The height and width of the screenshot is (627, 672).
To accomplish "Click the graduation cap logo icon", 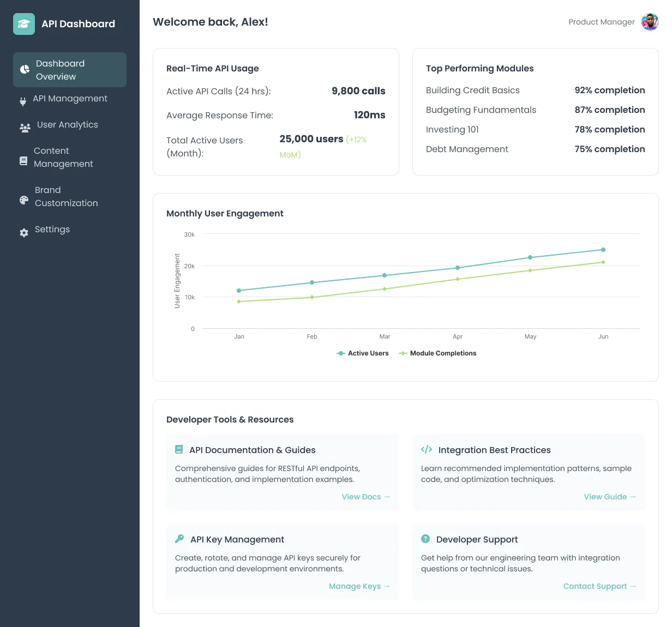I will pos(24,24).
